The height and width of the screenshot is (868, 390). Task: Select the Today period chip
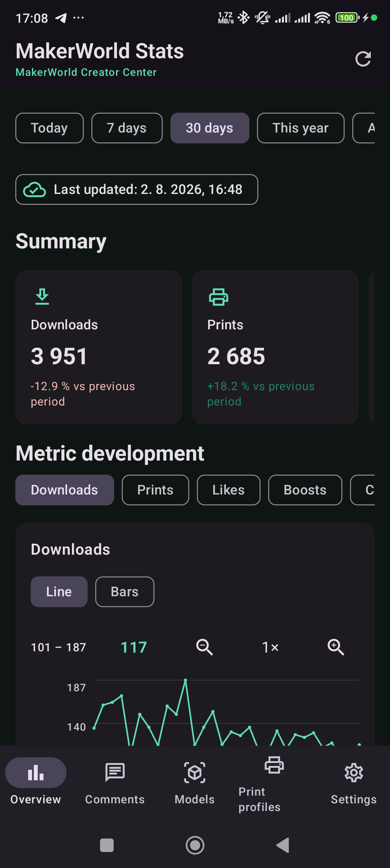click(50, 128)
